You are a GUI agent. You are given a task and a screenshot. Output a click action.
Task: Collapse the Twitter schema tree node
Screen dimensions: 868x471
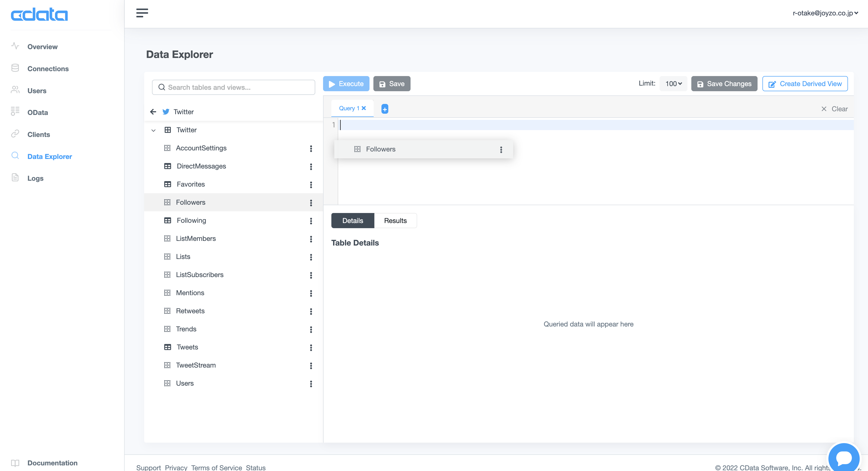click(x=153, y=130)
